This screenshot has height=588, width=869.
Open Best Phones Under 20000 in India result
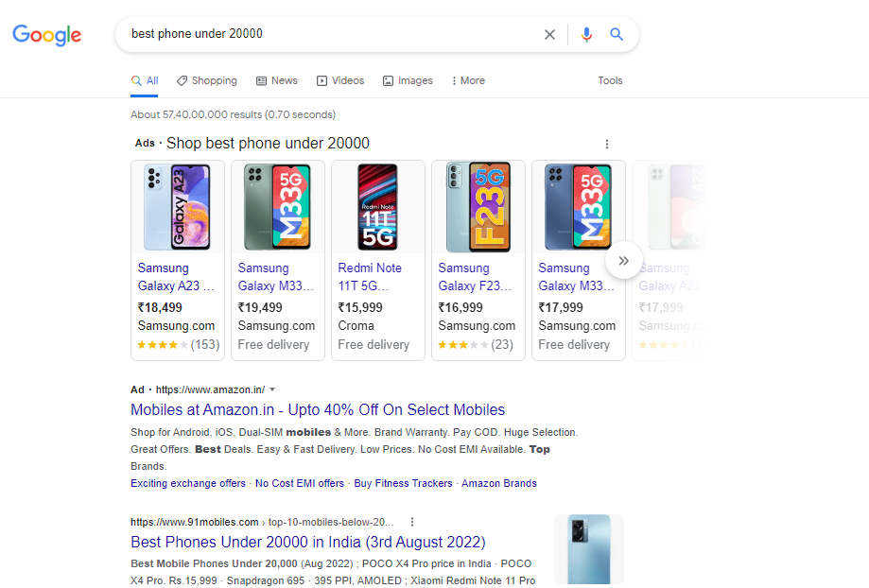(x=308, y=542)
